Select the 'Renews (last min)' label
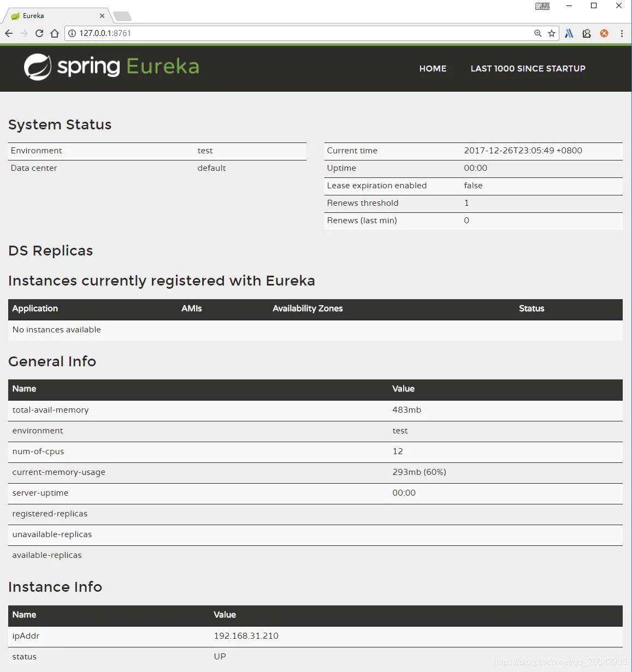 pyautogui.click(x=362, y=221)
